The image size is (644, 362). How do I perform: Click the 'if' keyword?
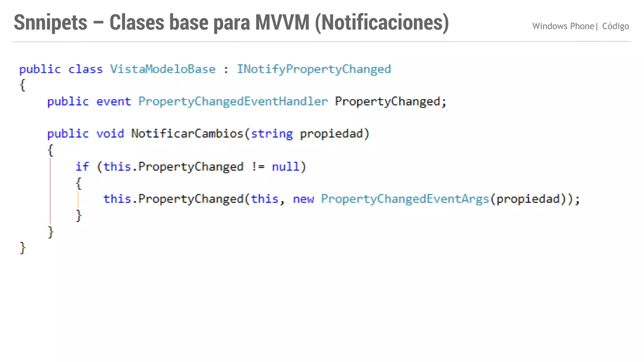tap(82, 166)
